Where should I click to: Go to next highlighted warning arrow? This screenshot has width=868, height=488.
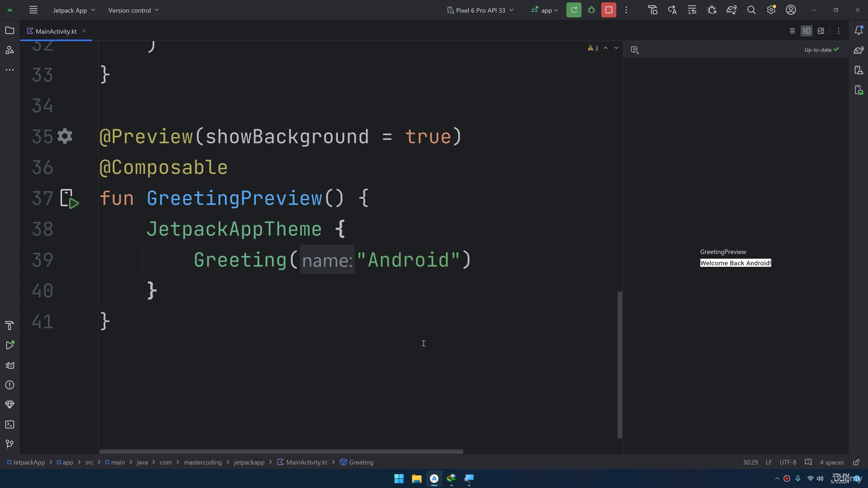pyautogui.click(x=616, y=48)
